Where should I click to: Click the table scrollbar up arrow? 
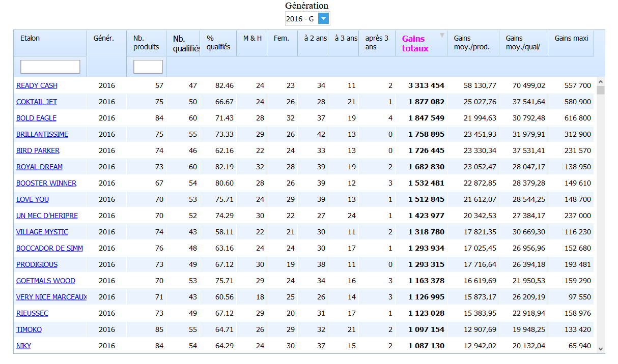point(601,81)
